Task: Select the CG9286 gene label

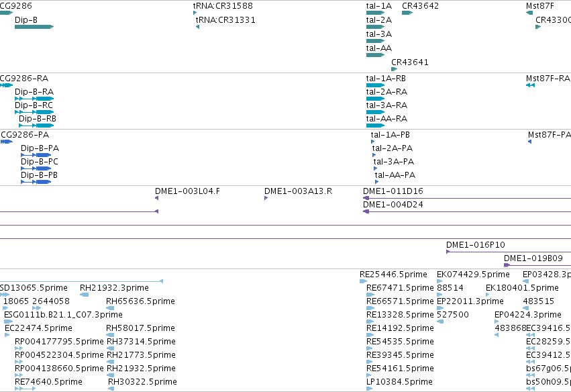Action: pyautogui.click(x=15, y=6)
